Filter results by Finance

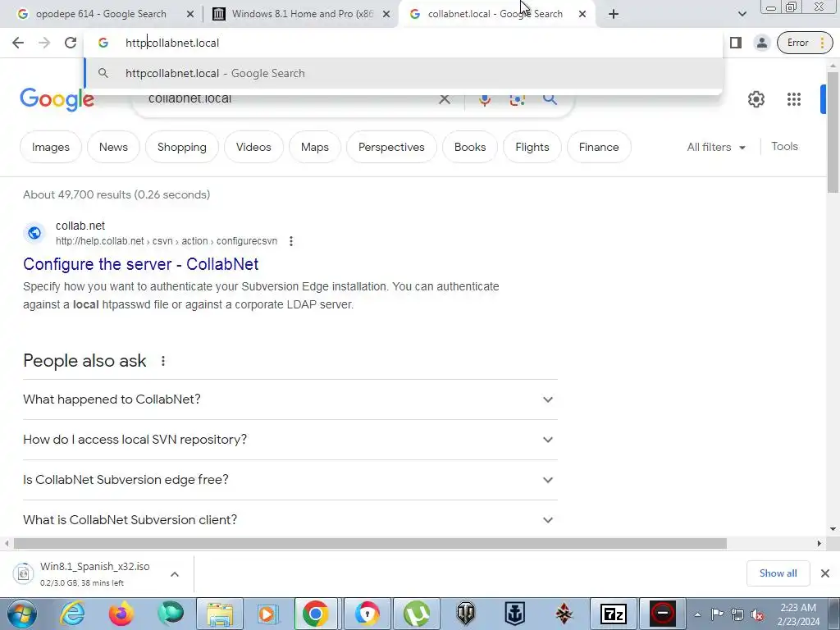[599, 147]
